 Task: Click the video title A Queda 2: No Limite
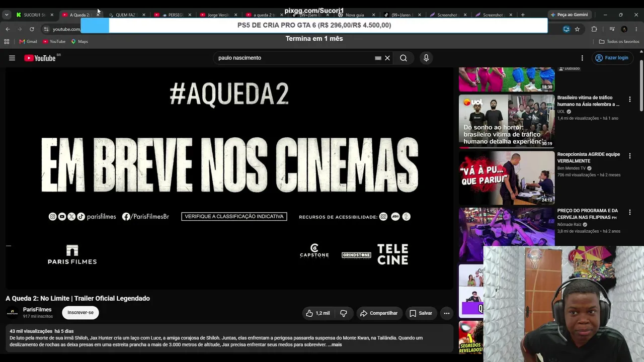pyautogui.click(x=78, y=298)
